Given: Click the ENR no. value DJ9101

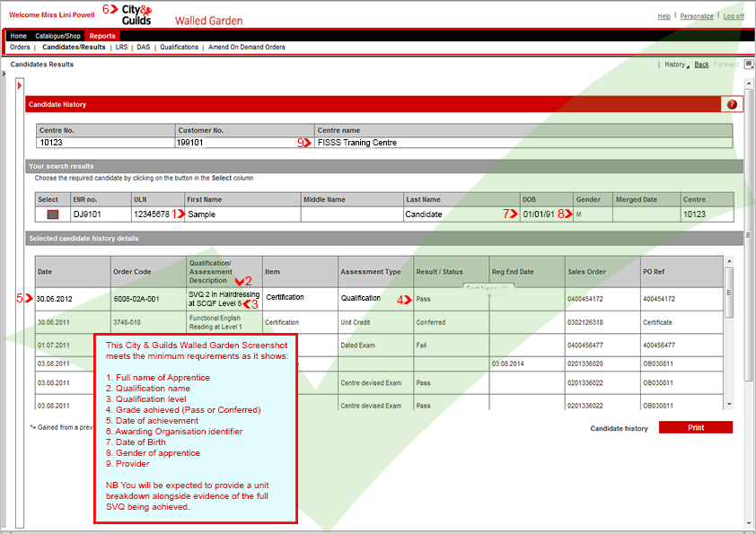Looking at the screenshot, I should tap(87, 214).
